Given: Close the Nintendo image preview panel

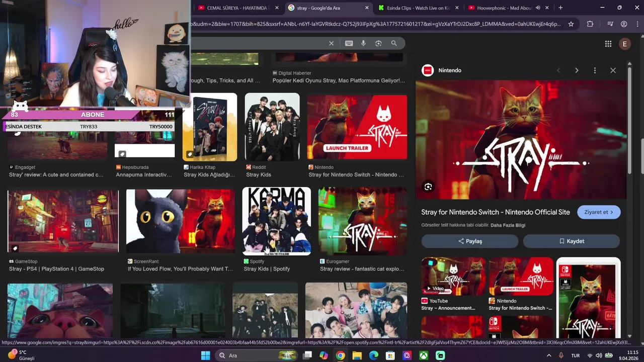Looking at the screenshot, I should 613,70.
